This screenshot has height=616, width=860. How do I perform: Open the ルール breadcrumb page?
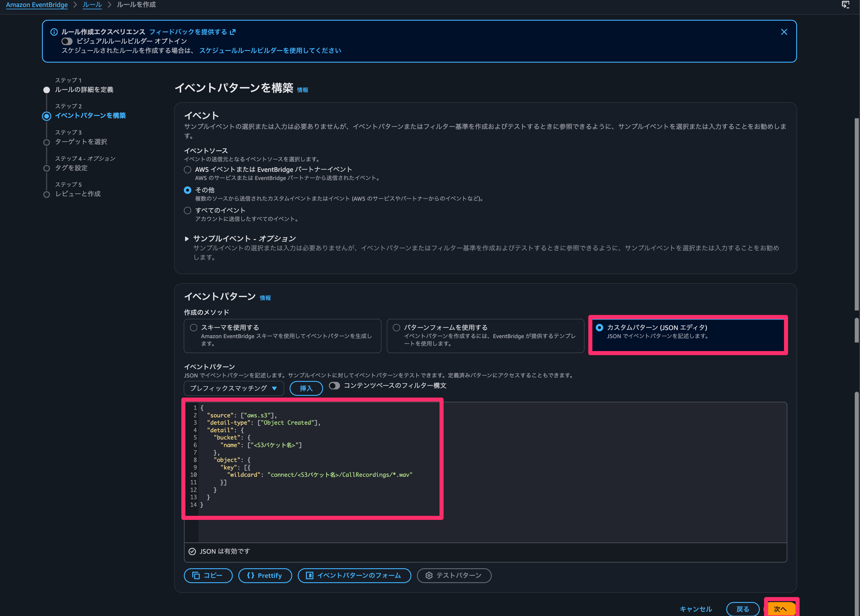tap(92, 5)
